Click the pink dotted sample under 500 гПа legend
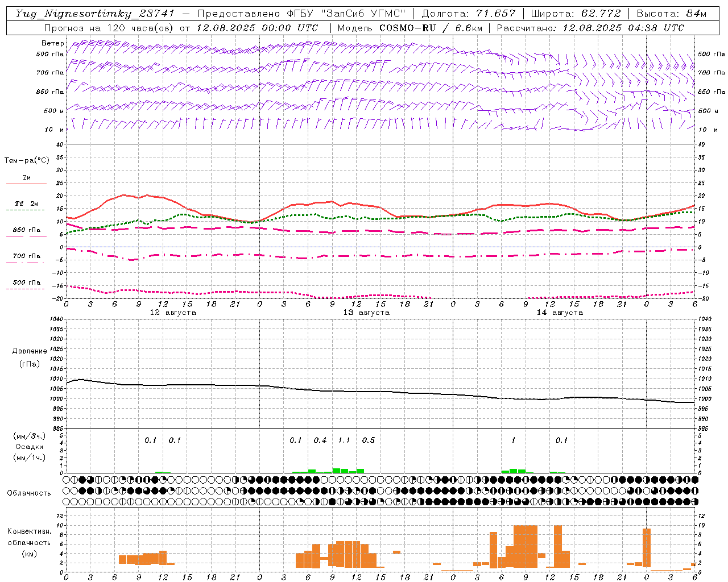 click(26, 289)
